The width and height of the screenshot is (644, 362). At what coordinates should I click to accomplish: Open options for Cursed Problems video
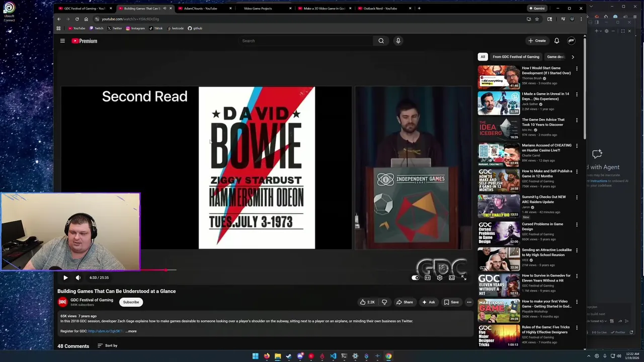(x=577, y=224)
